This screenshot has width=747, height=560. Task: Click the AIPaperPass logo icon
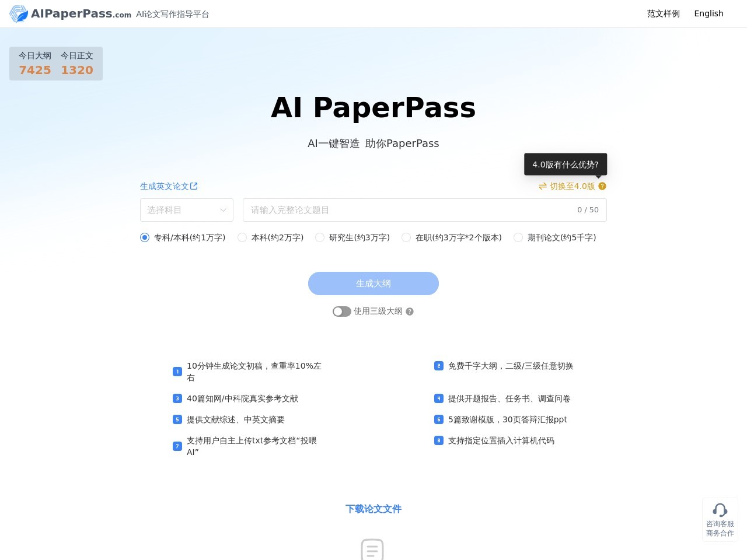(19, 14)
